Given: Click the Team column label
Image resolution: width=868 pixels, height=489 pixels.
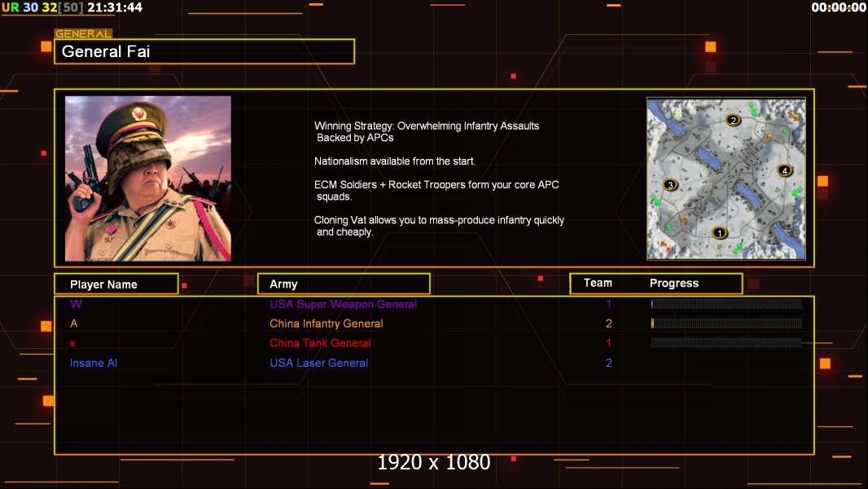Looking at the screenshot, I should point(598,283).
